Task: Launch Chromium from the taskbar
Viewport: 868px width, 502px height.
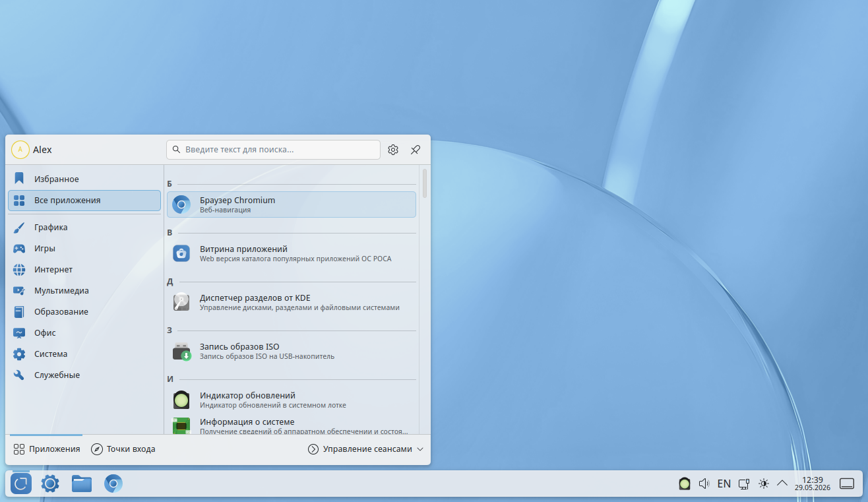Action: pos(113,484)
